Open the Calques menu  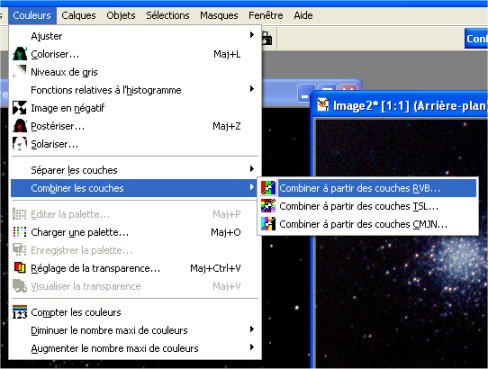pos(79,16)
